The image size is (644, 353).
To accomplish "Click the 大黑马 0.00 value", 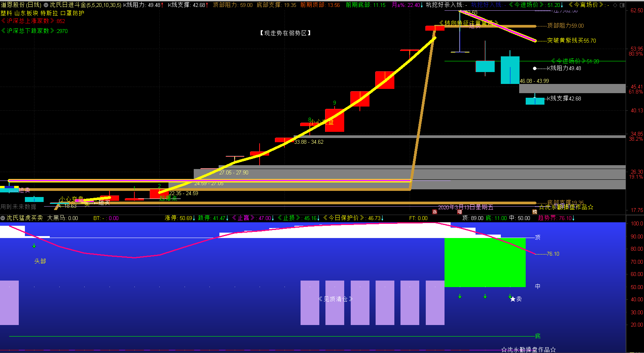I will [x=62, y=218].
